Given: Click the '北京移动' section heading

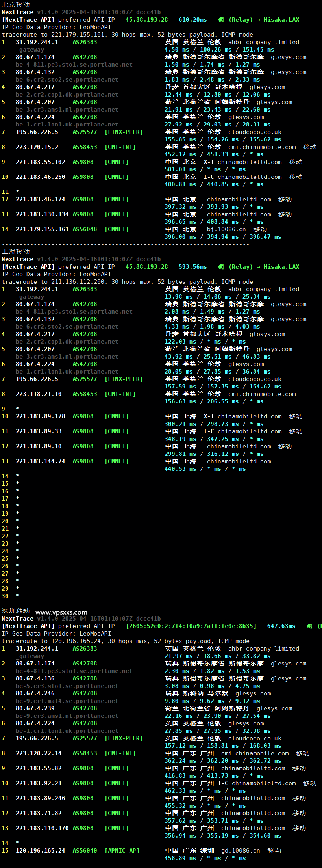Looking at the screenshot, I should (x=16, y=4).
